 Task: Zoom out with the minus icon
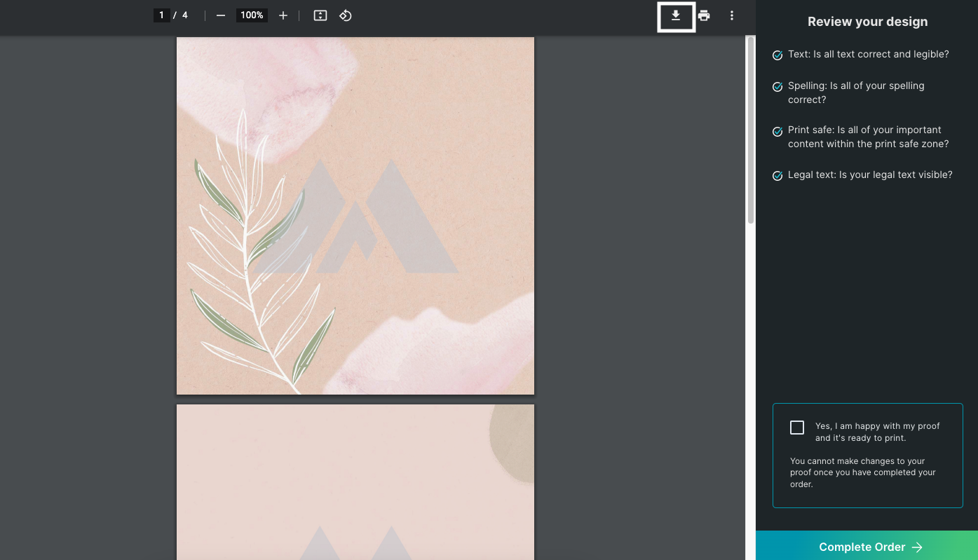coord(221,15)
